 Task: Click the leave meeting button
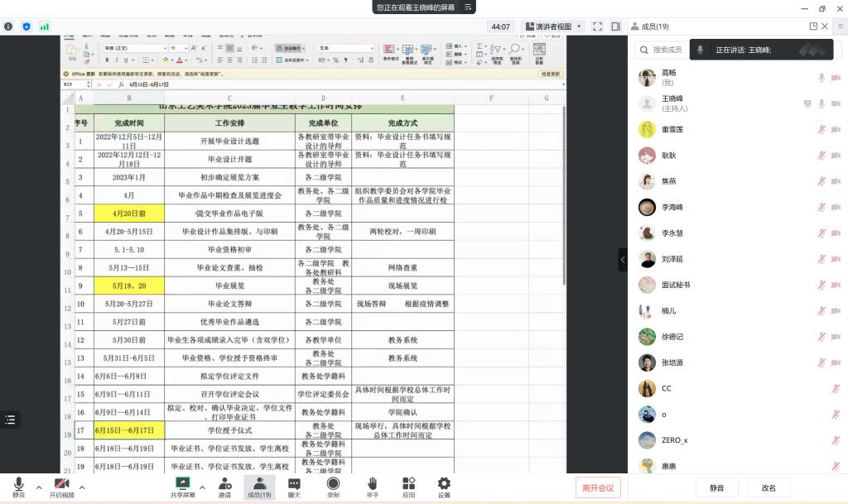click(597, 487)
